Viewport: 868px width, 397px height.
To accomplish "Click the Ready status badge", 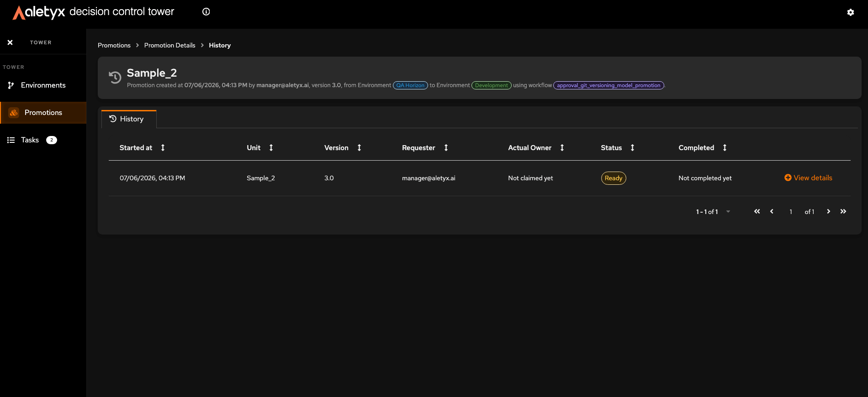I will (x=614, y=178).
